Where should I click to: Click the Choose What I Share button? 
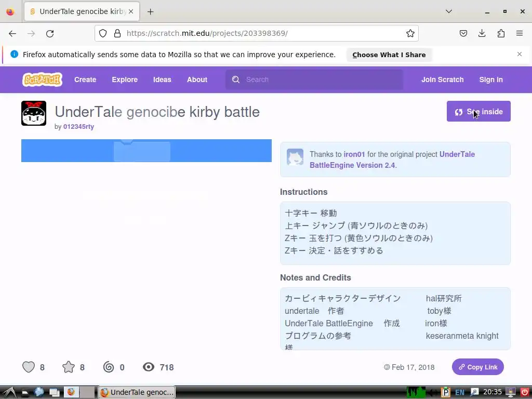389,55
